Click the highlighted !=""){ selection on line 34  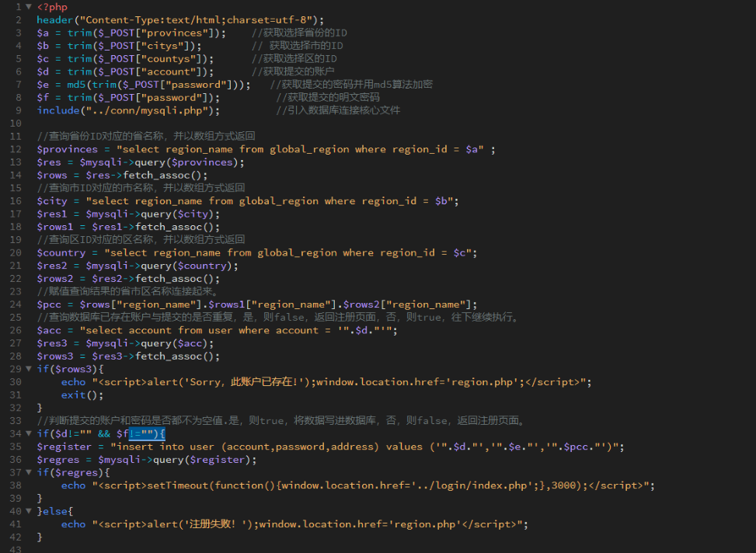147,434
